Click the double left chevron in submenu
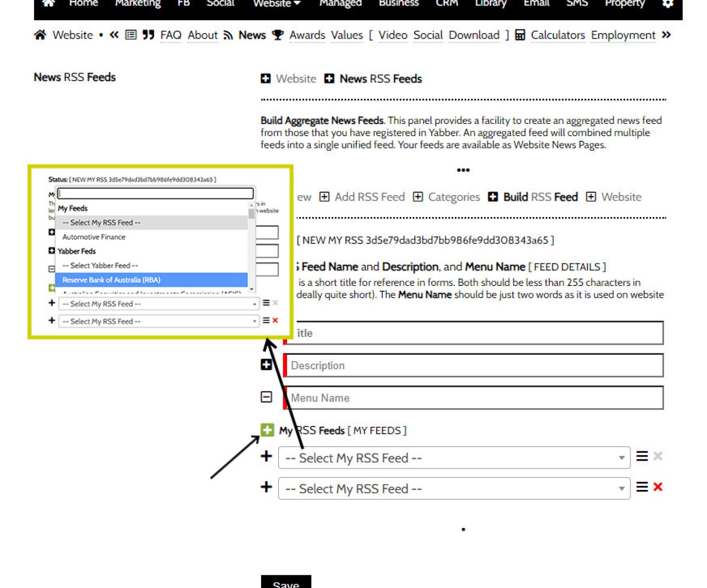 click(114, 35)
